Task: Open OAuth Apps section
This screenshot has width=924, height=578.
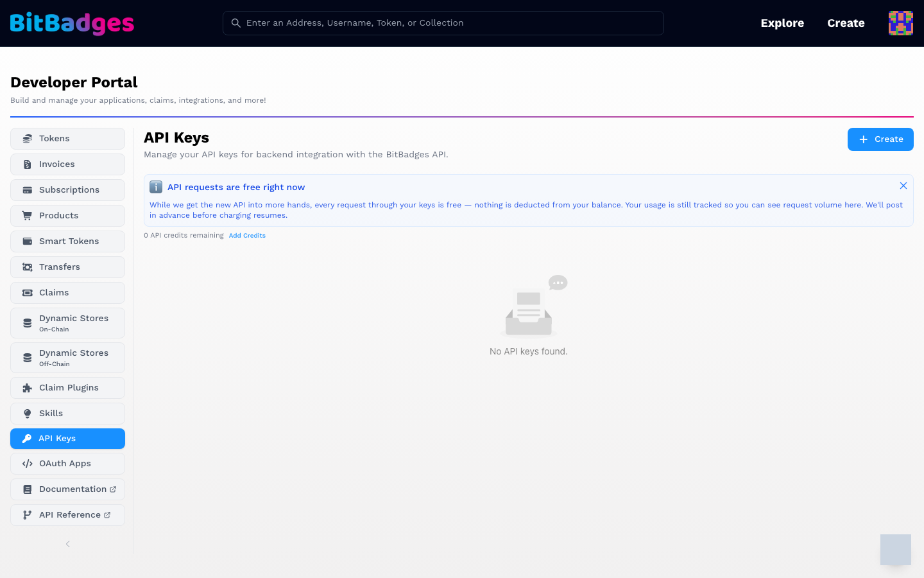Action: (67, 464)
